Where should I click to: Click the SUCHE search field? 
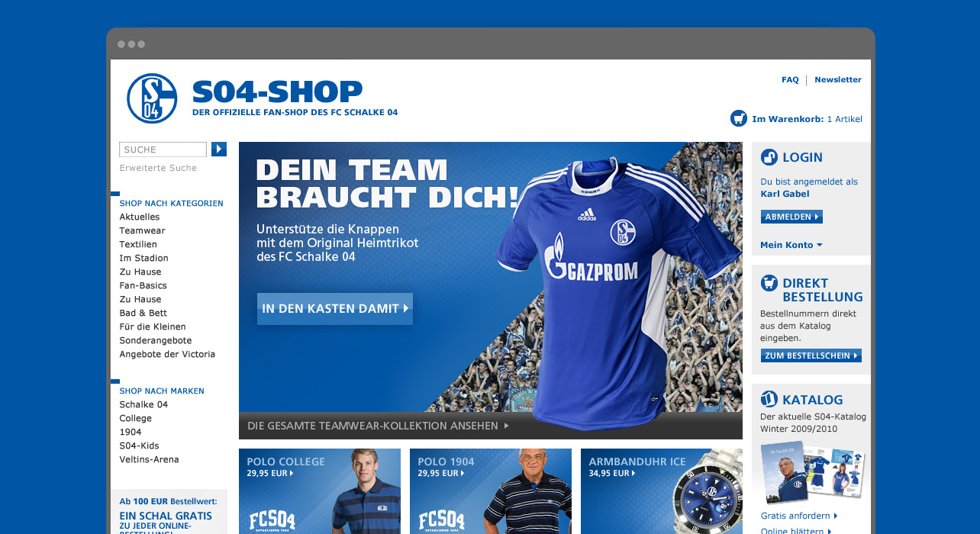tap(163, 150)
